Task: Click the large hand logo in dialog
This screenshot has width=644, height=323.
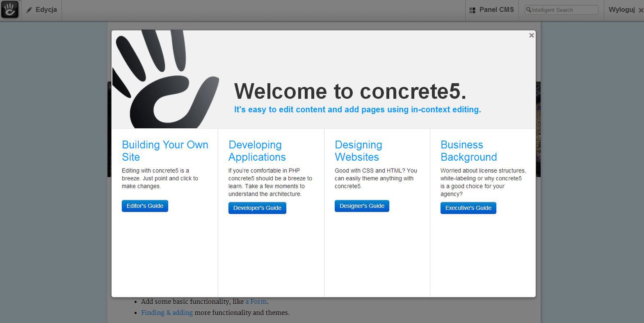Action: (165, 79)
